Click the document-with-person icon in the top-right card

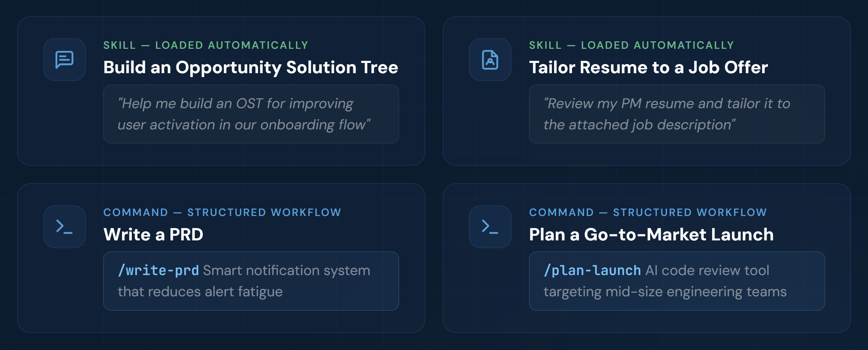[490, 59]
